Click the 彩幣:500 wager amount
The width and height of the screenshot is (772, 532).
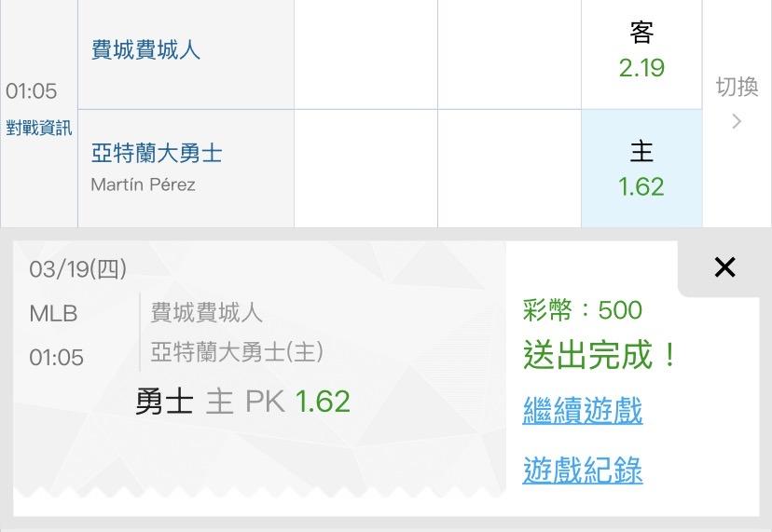(583, 310)
